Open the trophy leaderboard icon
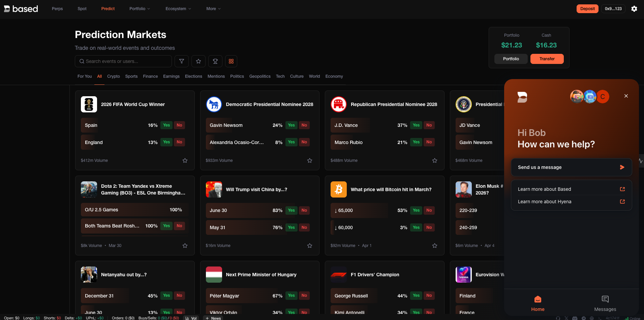Viewport: 644px width, 320px height. click(215, 61)
